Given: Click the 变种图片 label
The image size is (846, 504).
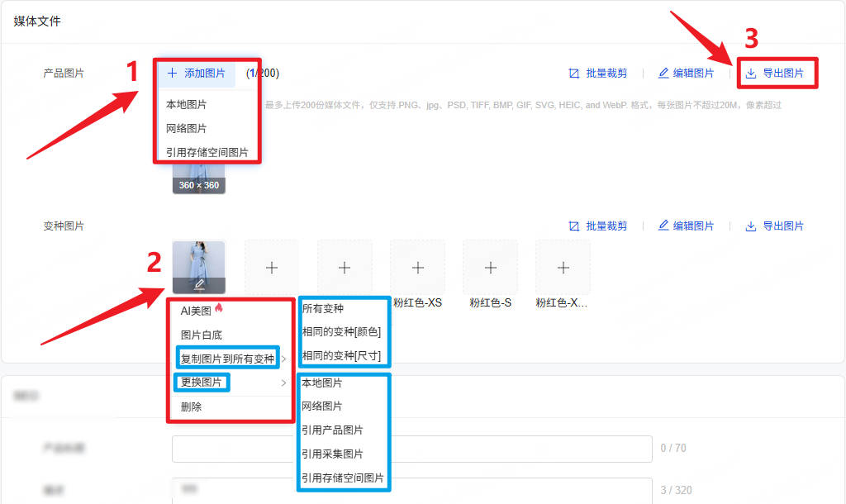Looking at the screenshot, I should click(x=64, y=226).
